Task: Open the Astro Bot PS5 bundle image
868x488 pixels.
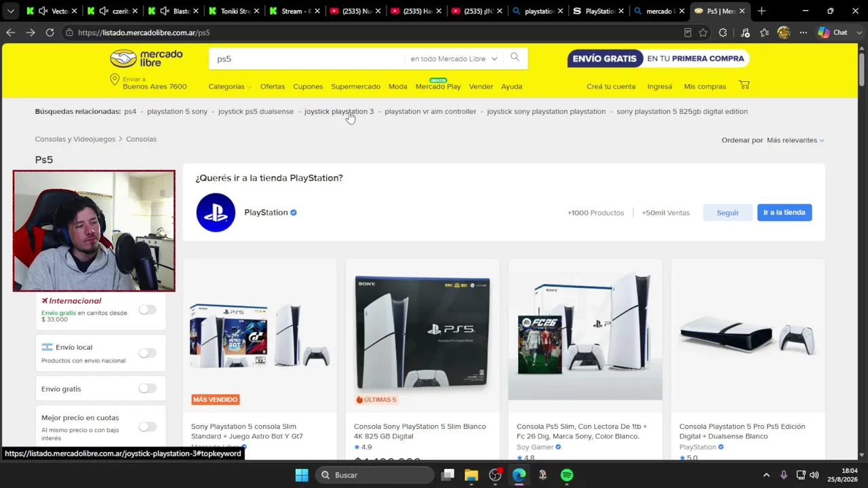Action: tap(260, 335)
